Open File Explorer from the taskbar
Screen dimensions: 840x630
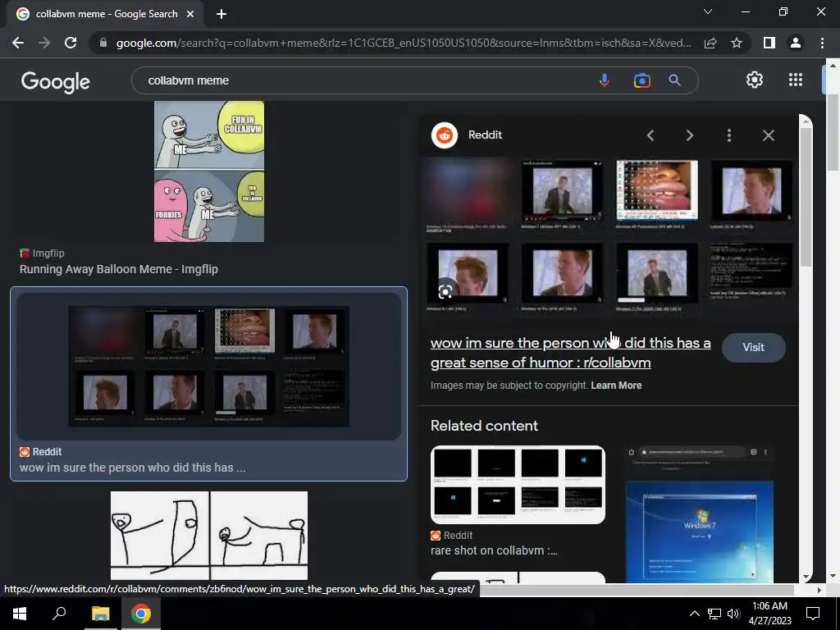point(100,614)
